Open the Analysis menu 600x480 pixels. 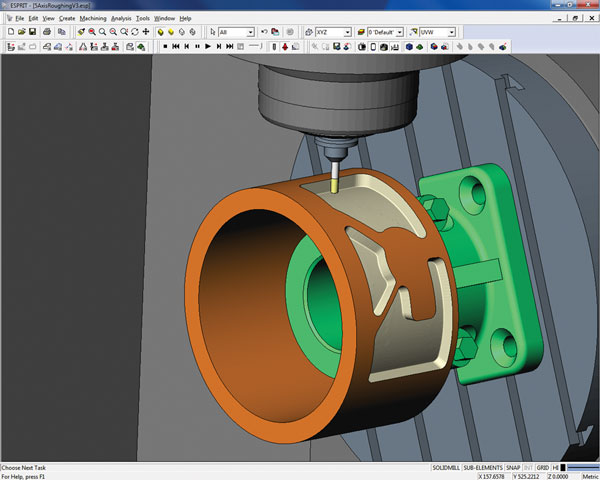121,18
